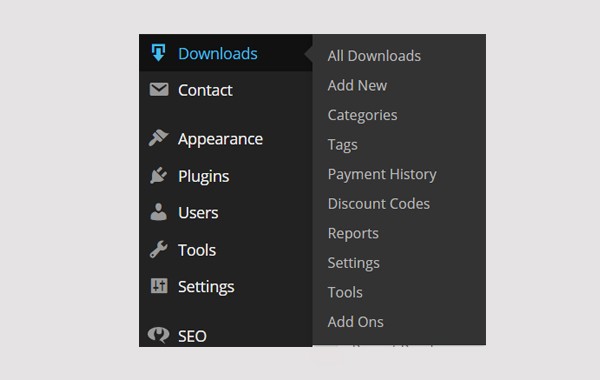Choose Add New in Downloads submenu
The height and width of the screenshot is (380, 600).
pyautogui.click(x=357, y=85)
